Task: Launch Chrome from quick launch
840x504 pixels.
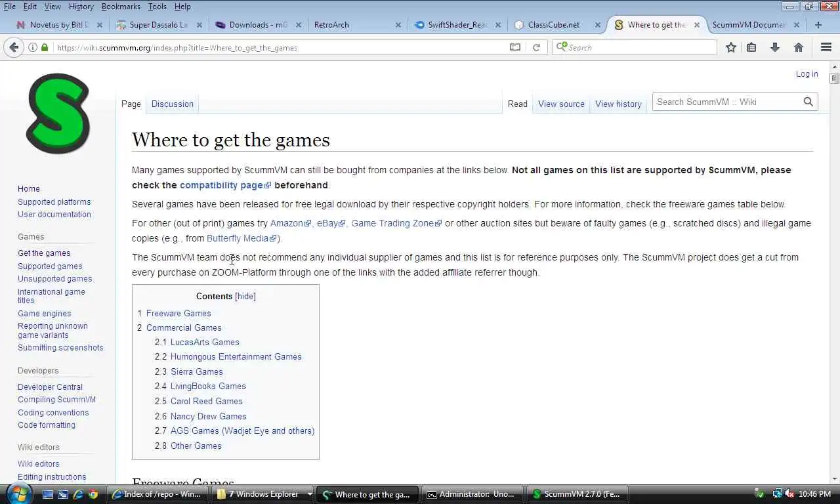Action: point(93,494)
